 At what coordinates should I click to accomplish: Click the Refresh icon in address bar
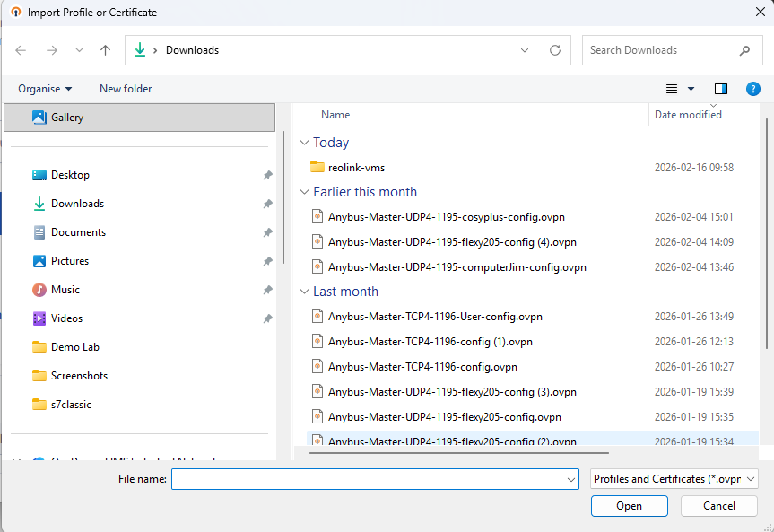point(555,50)
